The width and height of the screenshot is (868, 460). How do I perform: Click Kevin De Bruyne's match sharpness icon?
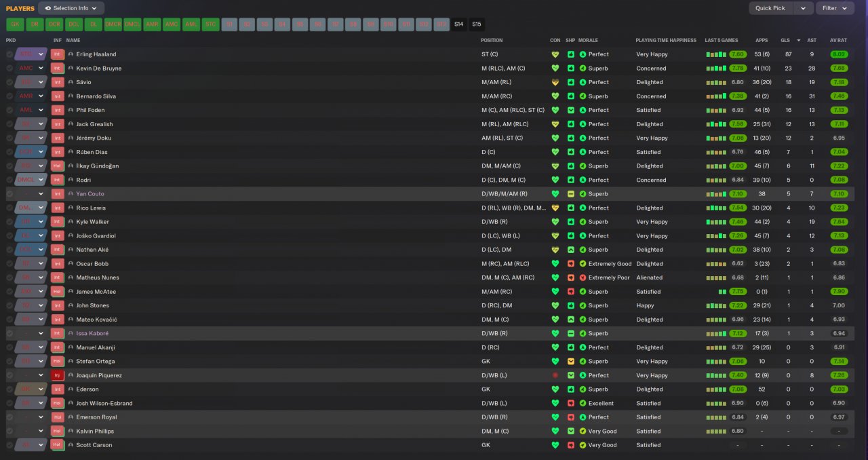(x=571, y=69)
